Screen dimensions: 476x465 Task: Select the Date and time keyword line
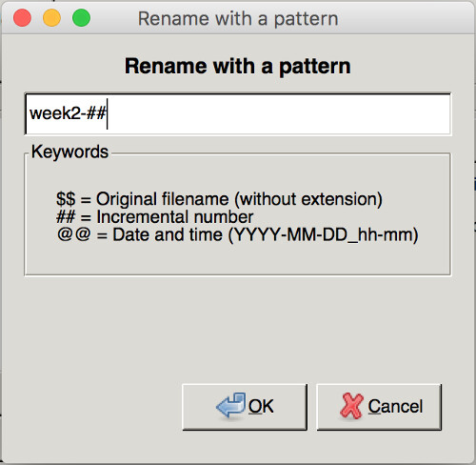pos(237,235)
